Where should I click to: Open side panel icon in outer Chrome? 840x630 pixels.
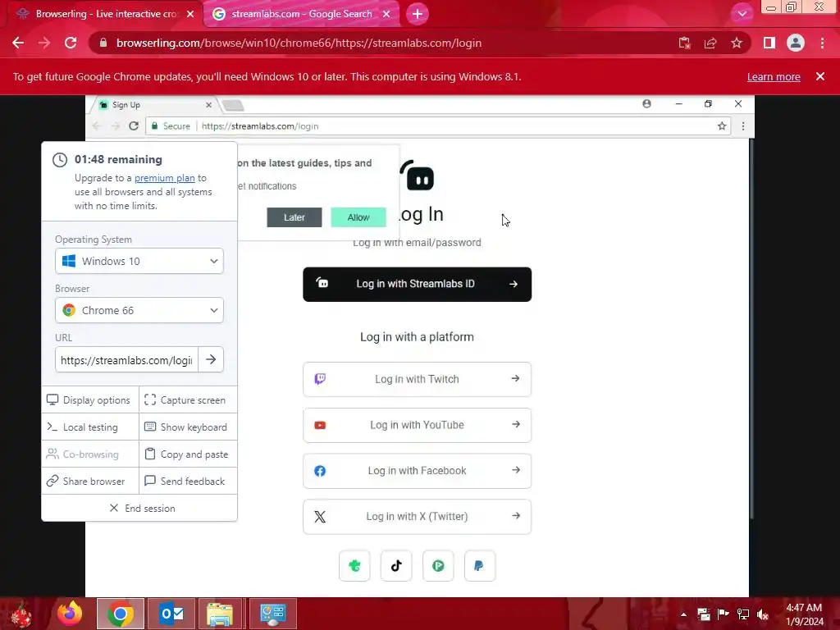pyautogui.click(x=769, y=43)
